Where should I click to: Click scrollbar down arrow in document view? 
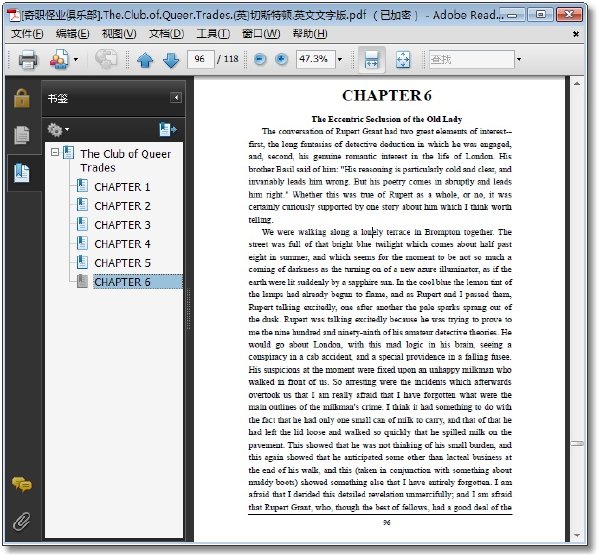click(x=577, y=535)
